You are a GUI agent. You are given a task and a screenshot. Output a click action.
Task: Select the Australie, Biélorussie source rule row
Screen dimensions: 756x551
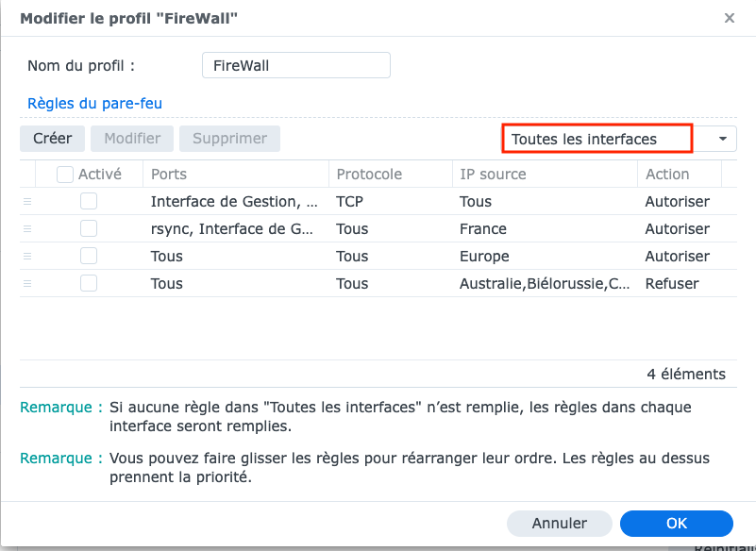coord(378,283)
